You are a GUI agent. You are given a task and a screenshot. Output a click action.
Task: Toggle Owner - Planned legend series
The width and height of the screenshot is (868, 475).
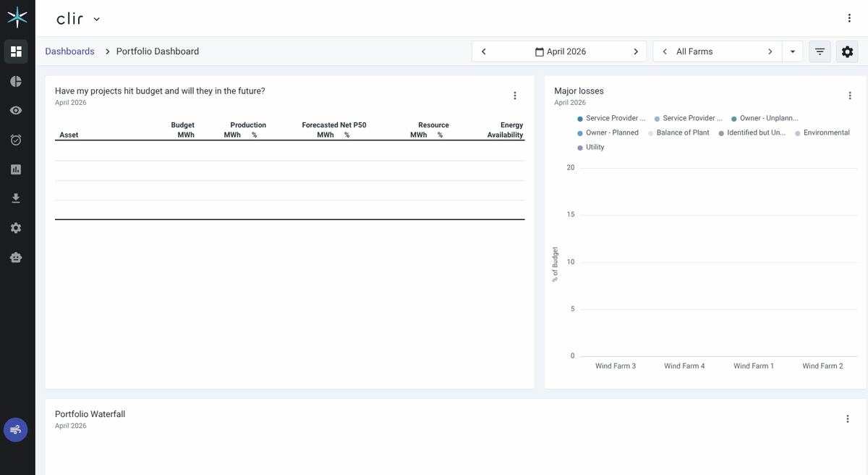click(x=608, y=133)
